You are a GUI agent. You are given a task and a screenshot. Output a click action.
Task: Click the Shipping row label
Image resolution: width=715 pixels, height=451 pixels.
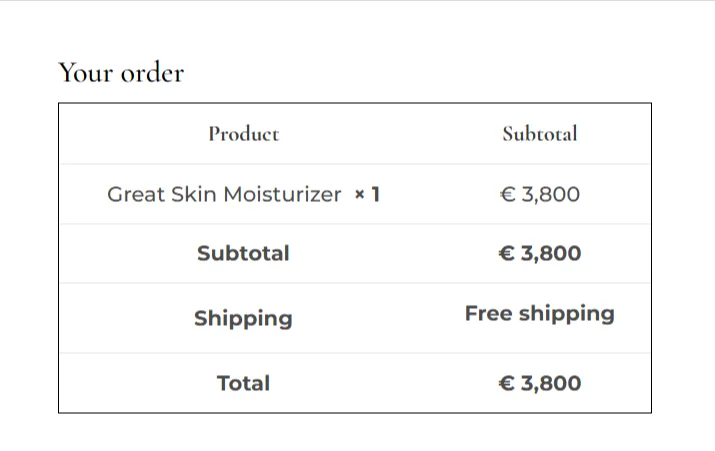[243, 318]
